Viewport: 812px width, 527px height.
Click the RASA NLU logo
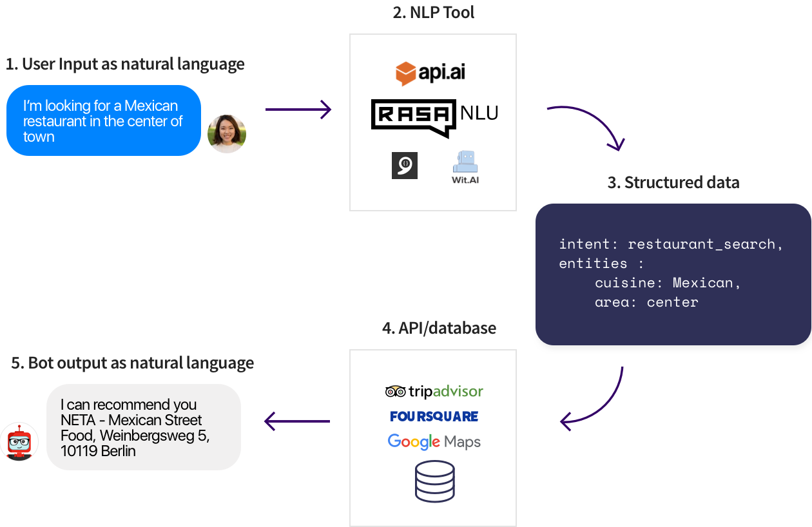pyautogui.click(x=435, y=118)
